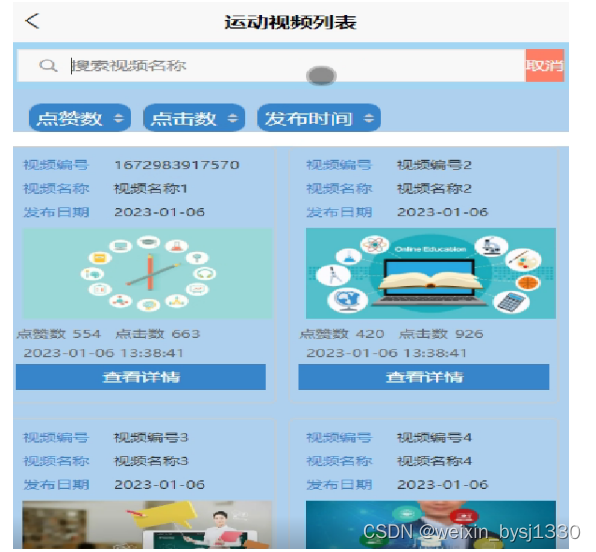View details (查看详情) for 视频名称1

click(x=141, y=377)
